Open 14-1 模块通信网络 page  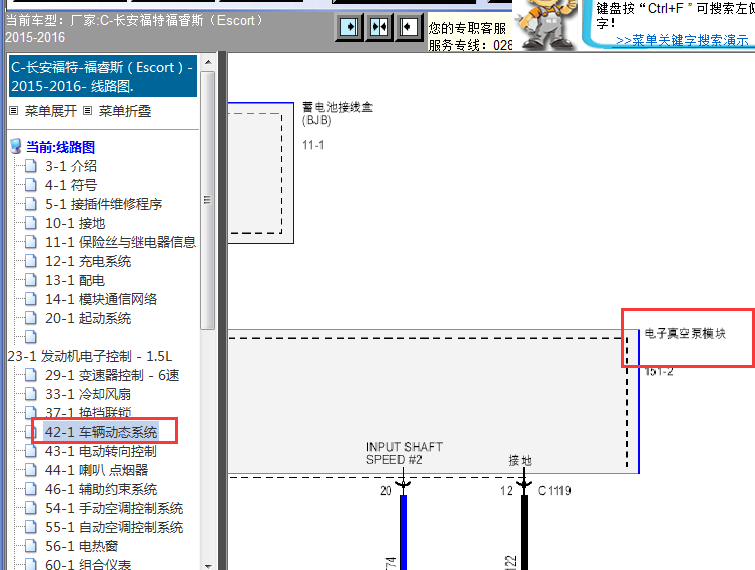101,299
